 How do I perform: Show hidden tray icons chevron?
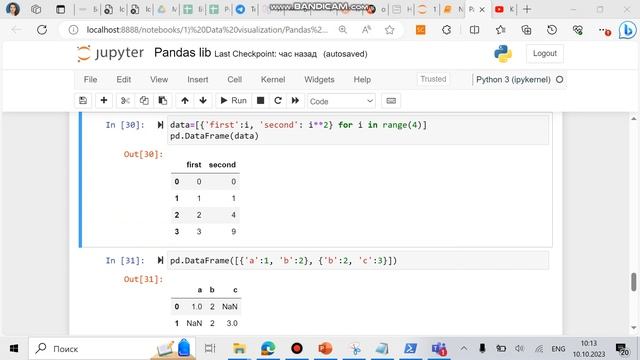coord(464,349)
